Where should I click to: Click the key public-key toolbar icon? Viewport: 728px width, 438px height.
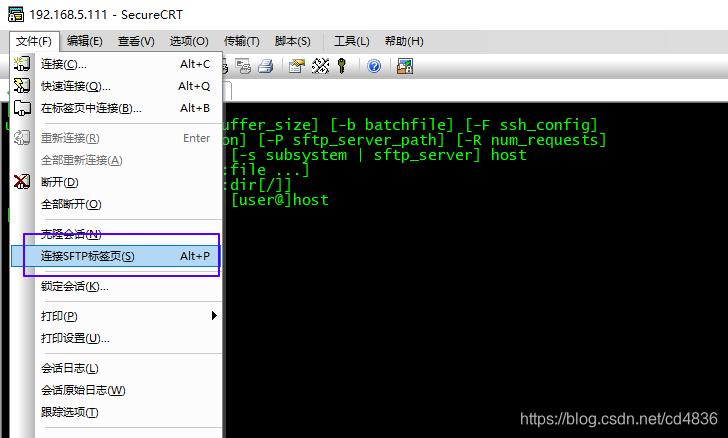tap(342, 66)
